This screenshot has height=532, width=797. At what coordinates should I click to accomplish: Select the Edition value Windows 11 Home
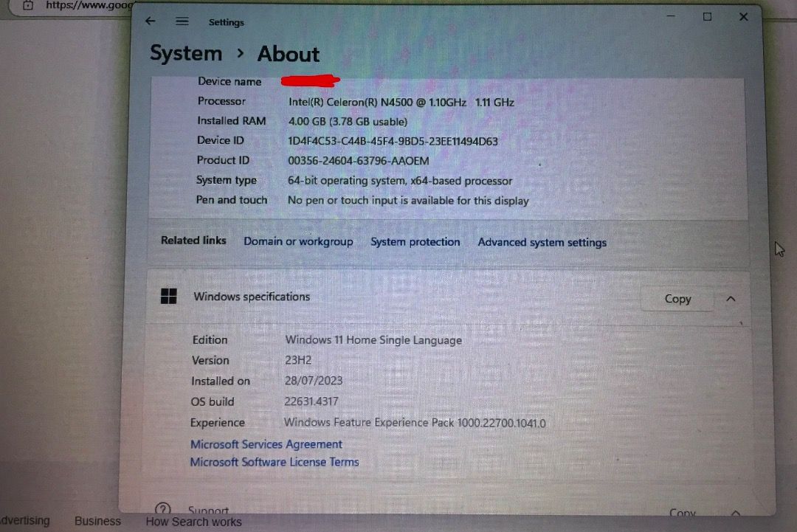pos(373,340)
